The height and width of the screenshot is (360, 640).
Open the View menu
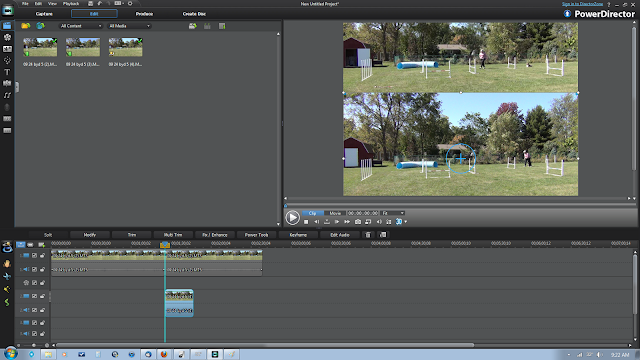tap(53, 4)
